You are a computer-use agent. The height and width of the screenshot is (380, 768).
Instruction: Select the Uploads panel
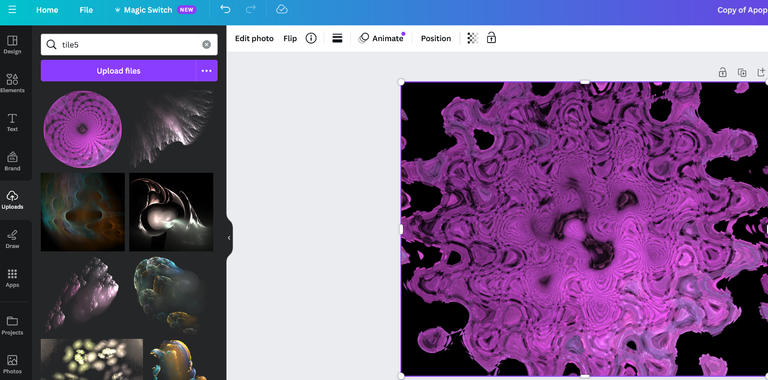point(12,200)
